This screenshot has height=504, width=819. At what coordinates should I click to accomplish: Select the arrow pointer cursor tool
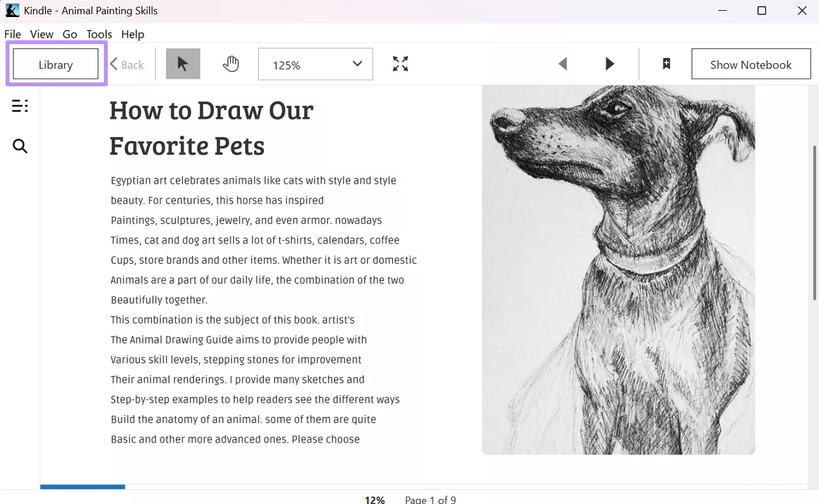(183, 64)
